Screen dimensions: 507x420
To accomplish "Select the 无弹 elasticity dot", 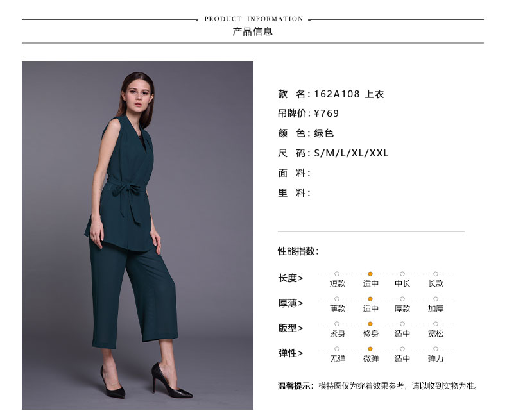I will 337,349.
